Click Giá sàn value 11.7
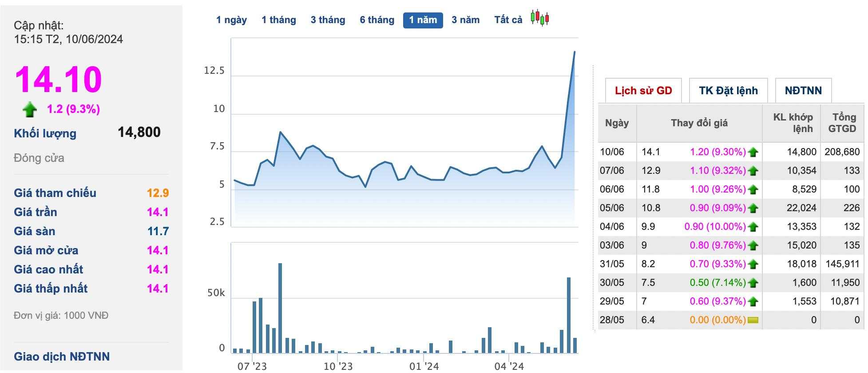Image resolution: width=868 pixels, height=373 pixels. click(x=158, y=231)
